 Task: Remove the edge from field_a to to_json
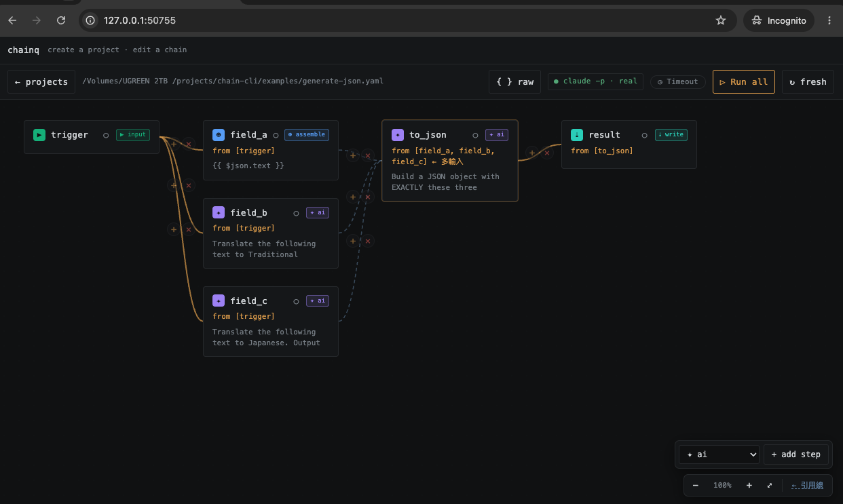368,155
